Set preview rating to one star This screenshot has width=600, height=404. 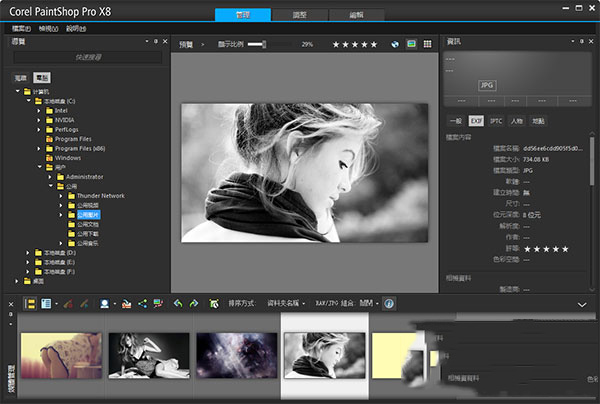tap(336, 44)
